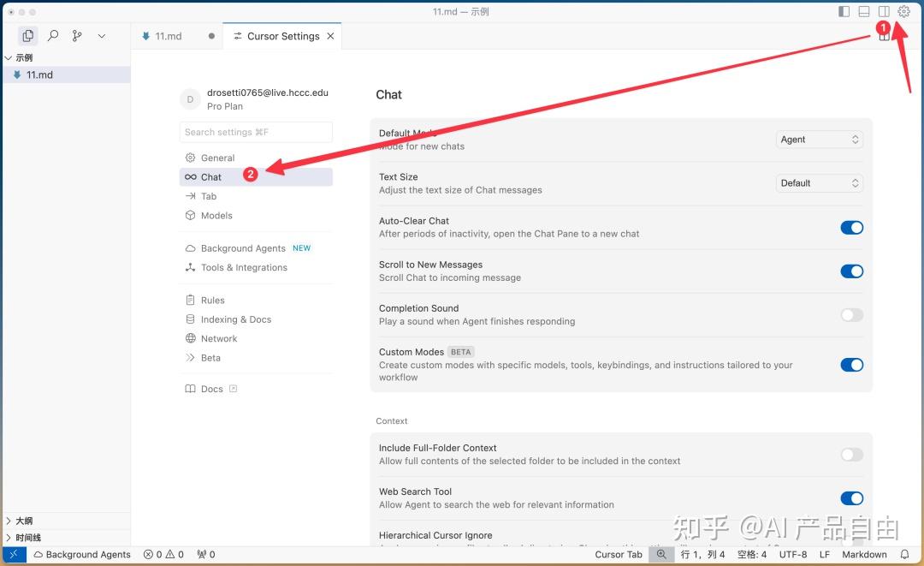The width and height of the screenshot is (924, 566).
Task: Open the Text Size Default dropdown
Action: tap(819, 182)
